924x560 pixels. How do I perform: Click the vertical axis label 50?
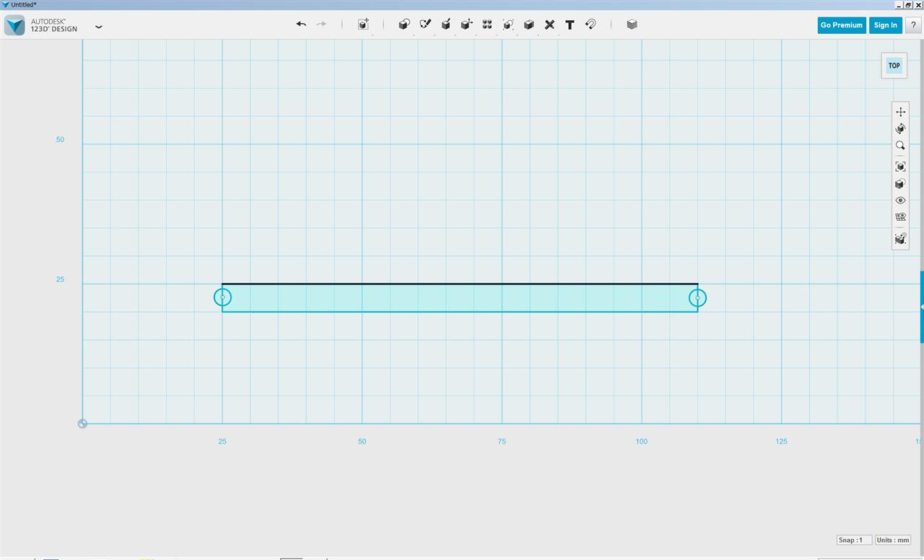click(60, 139)
